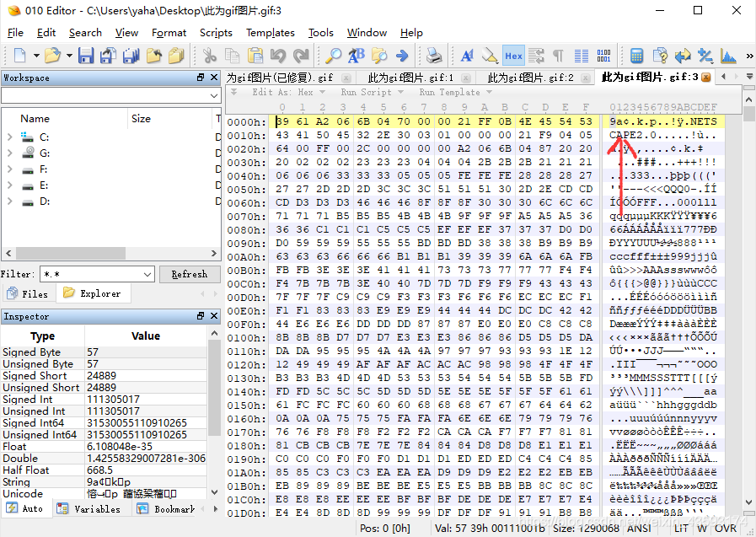Image resolution: width=756 pixels, height=537 pixels.
Task: Expand the G: drive node
Action: (9, 153)
